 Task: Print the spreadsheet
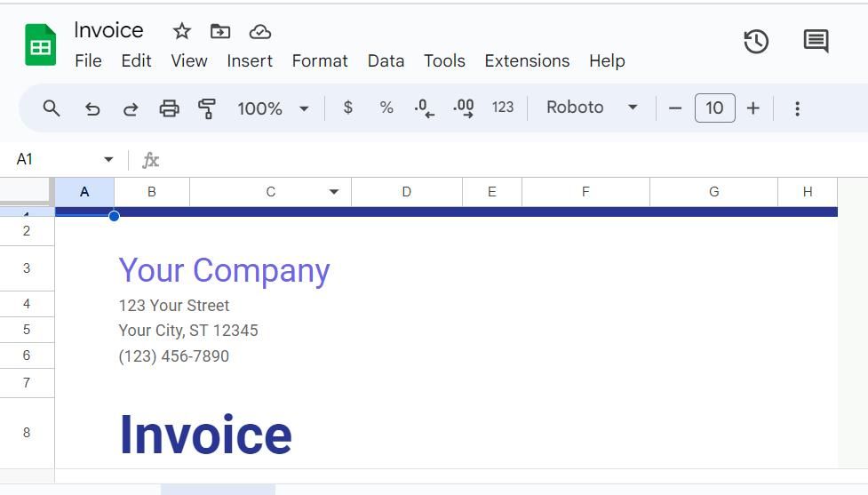point(170,108)
